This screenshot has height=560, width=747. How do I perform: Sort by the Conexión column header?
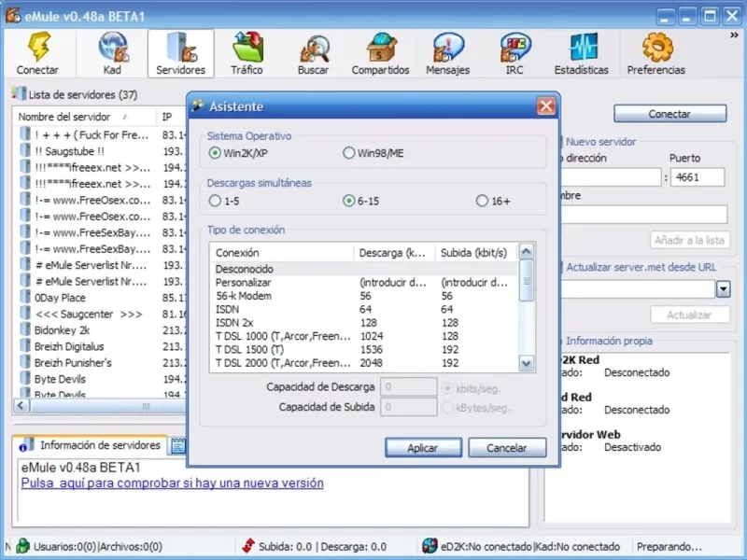coord(282,252)
